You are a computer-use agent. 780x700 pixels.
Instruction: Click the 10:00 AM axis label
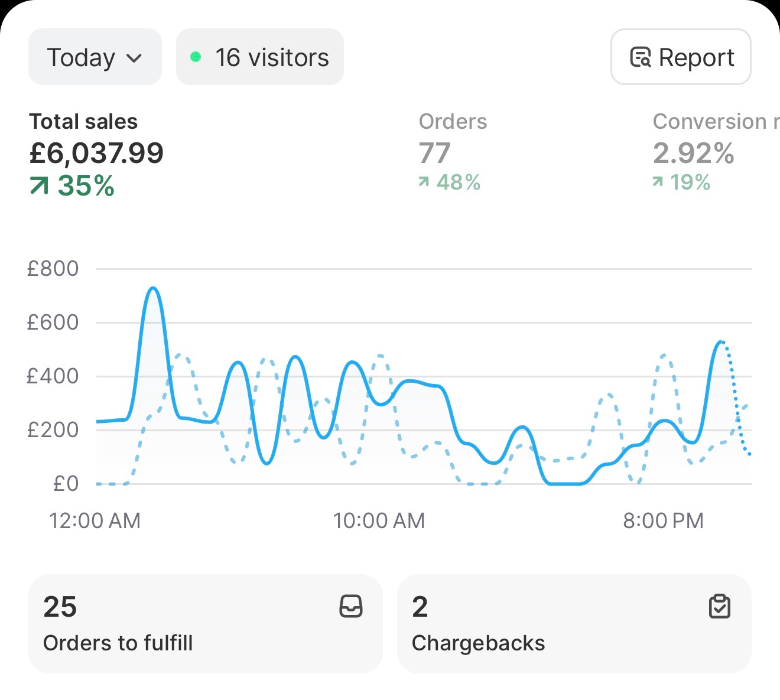379,521
